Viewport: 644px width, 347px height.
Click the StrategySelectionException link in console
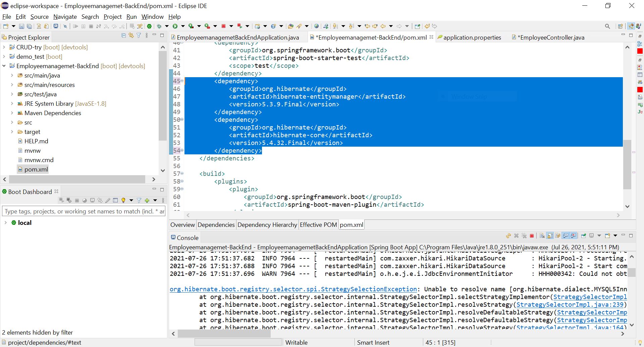tap(293, 289)
